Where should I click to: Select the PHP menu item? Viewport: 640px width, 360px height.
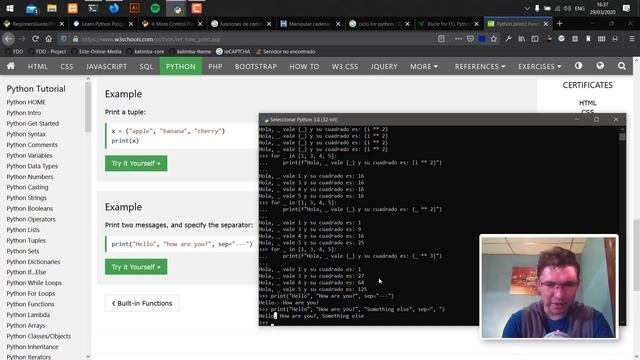pos(215,66)
